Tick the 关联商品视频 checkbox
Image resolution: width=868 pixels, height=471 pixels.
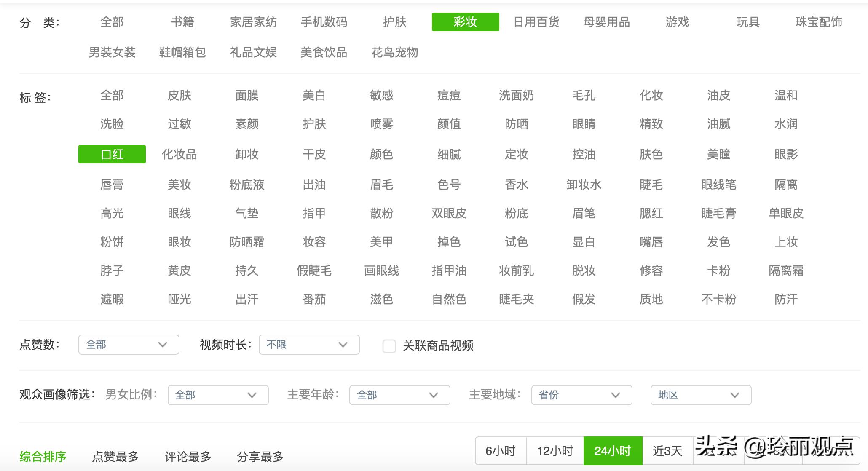[389, 346]
